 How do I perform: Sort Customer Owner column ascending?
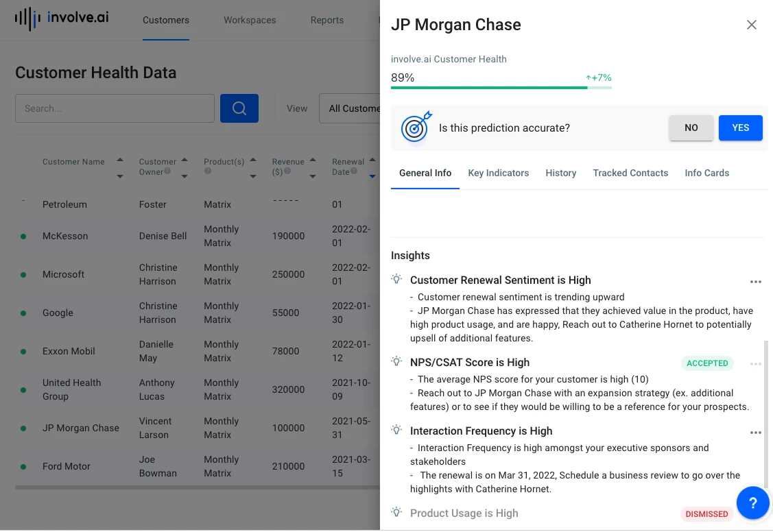pyautogui.click(x=185, y=160)
